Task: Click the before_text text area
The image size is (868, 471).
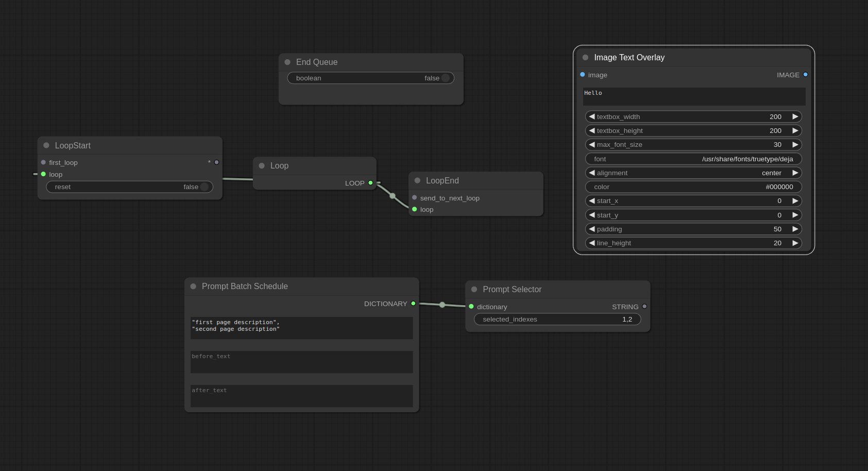Action: click(301, 362)
